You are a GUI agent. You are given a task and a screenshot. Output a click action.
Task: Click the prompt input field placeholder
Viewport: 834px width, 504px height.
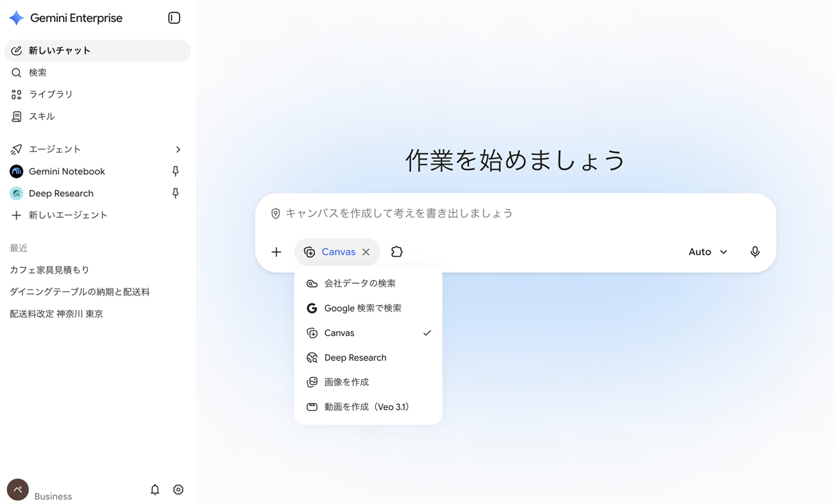(399, 214)
